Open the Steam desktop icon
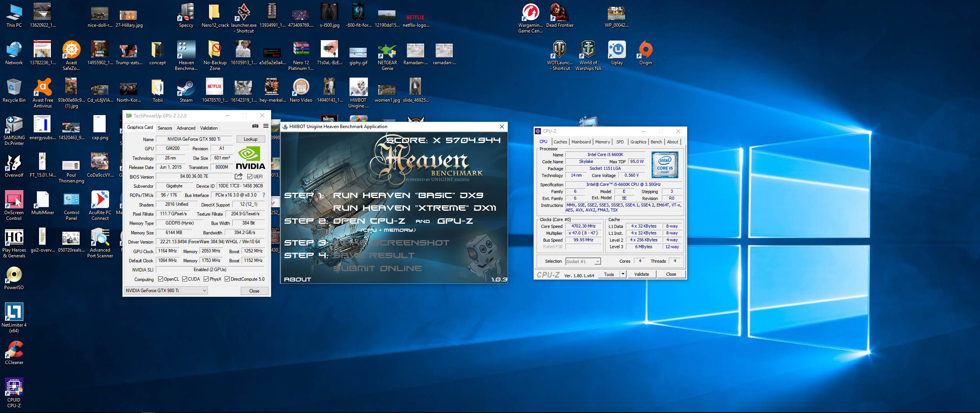The height and width of the screenshot is (413, 980). [x=186, y=90]
